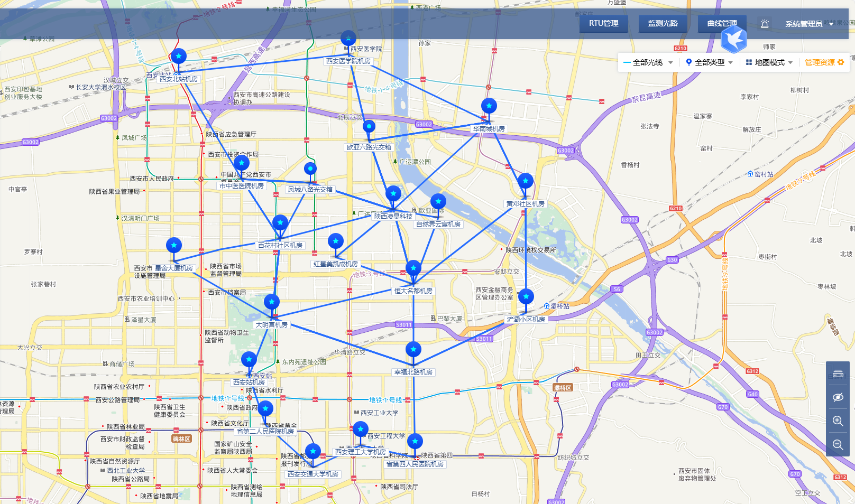Zoom out on the map
This screenshot has width=855, height=504.
838,444
